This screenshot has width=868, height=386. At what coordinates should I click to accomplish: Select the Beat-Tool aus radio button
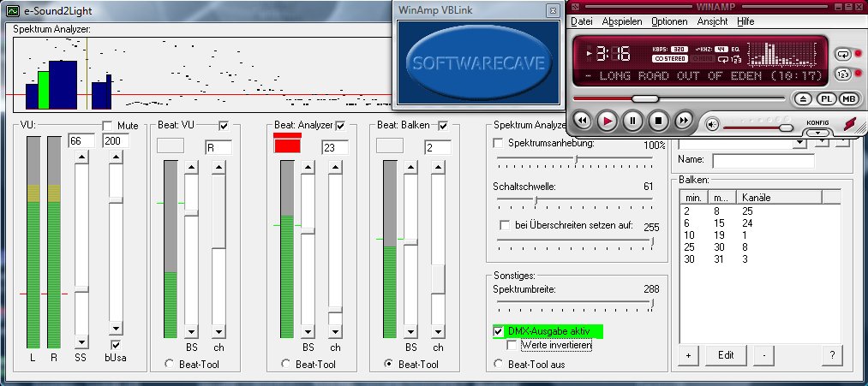click(499, 364)
